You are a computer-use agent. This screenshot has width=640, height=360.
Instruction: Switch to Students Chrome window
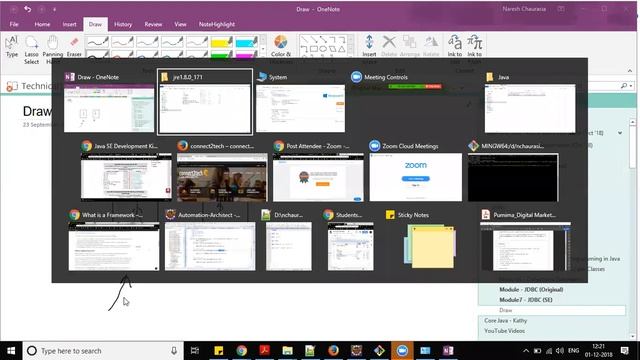pos(350,240)
